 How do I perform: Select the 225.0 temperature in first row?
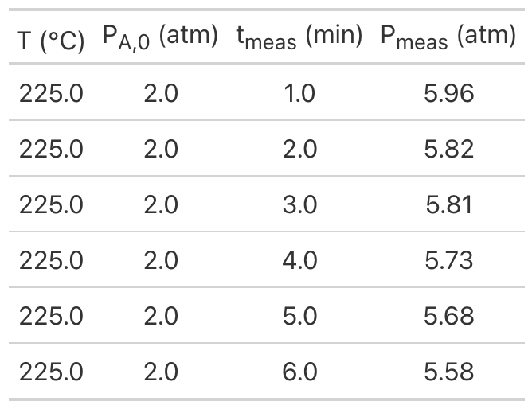coord(51,93)
